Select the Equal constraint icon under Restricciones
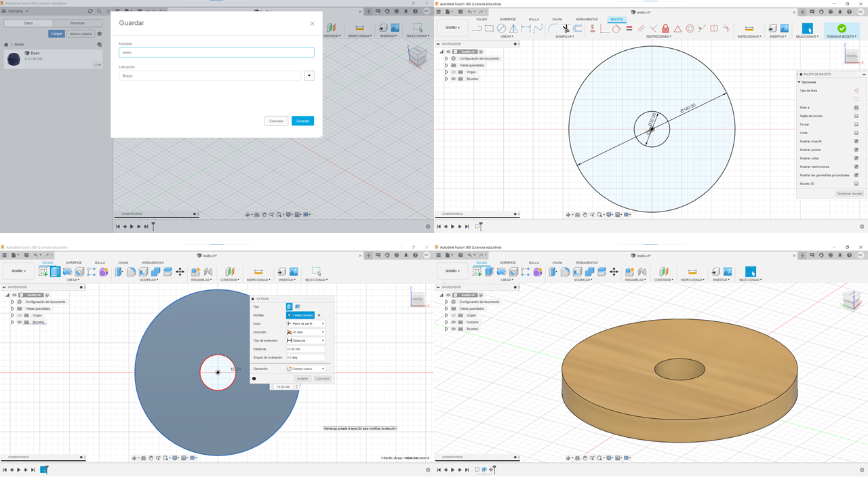This screenshot has height=488, width=868. (629, 28)
